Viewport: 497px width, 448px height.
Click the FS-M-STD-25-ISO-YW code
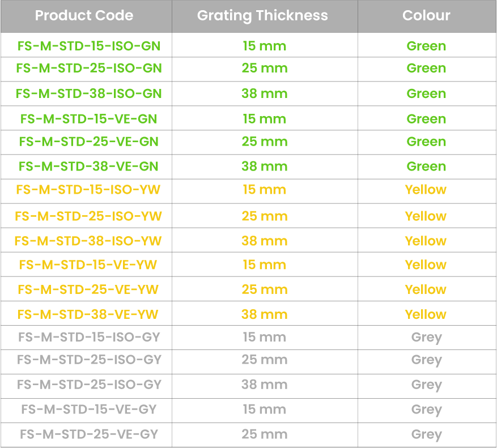88,216
